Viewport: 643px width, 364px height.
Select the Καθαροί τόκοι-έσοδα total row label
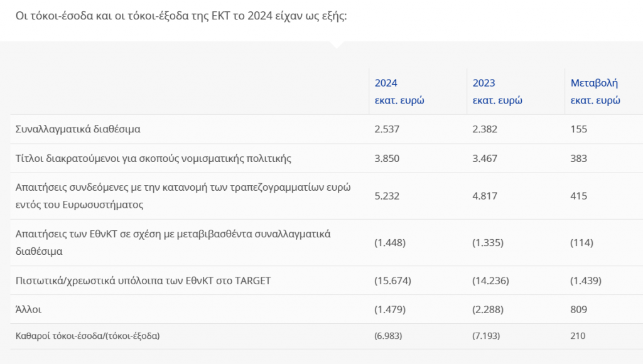pyautogui.click(x=87, y=336)
